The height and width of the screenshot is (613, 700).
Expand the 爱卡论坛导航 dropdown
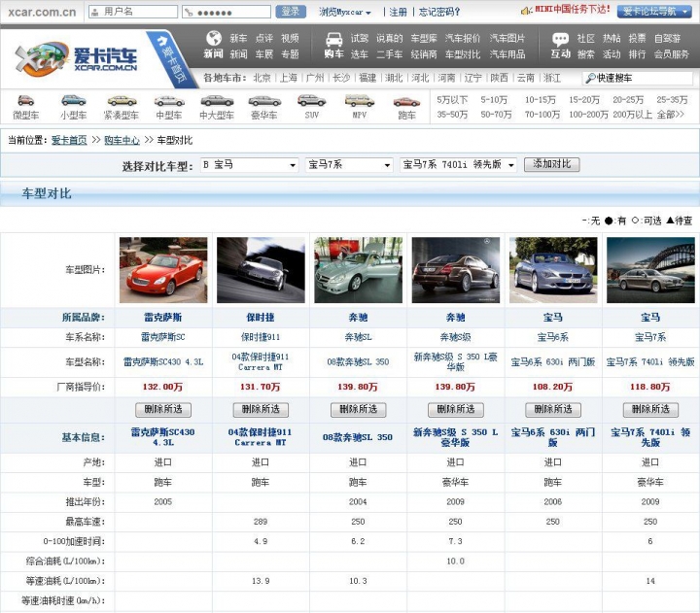(x=653, y=12)
